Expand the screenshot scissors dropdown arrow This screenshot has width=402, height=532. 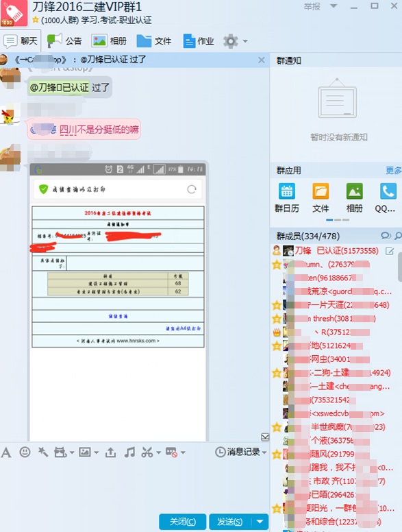[x=158, y=452]
